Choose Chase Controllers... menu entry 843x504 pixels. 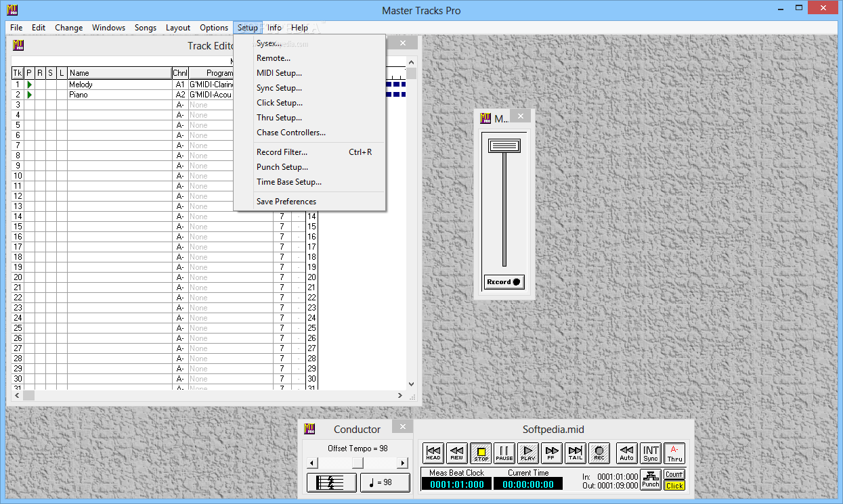point(309,133)
